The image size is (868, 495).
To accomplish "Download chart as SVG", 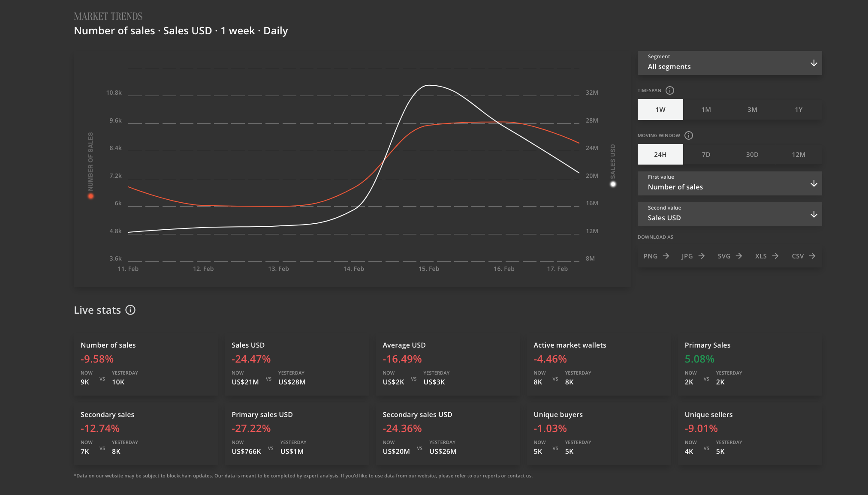I will (729, 256).
